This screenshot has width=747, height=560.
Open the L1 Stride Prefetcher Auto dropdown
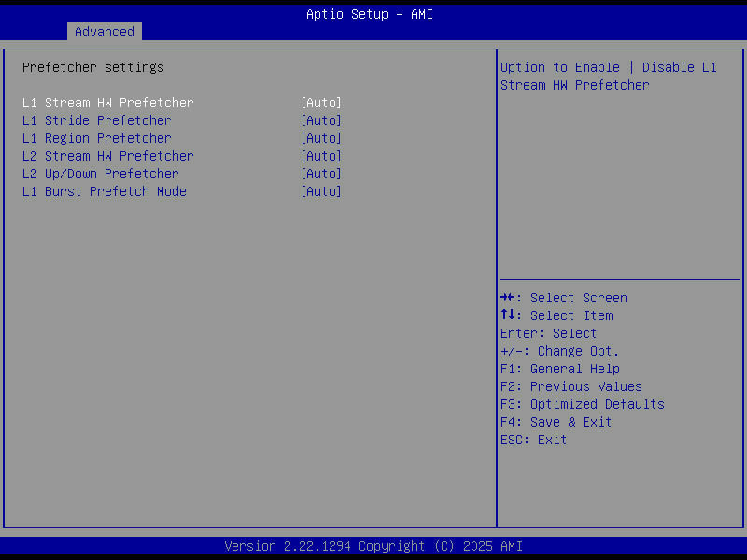(320, 120)
